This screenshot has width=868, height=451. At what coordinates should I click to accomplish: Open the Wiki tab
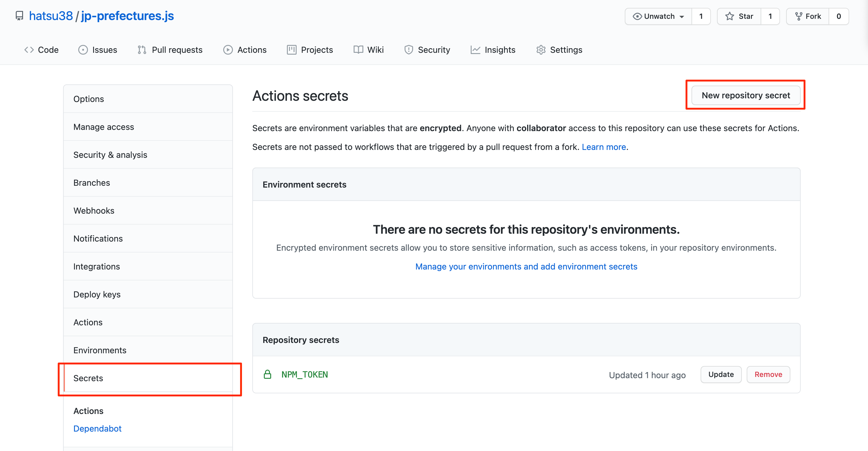368,50
